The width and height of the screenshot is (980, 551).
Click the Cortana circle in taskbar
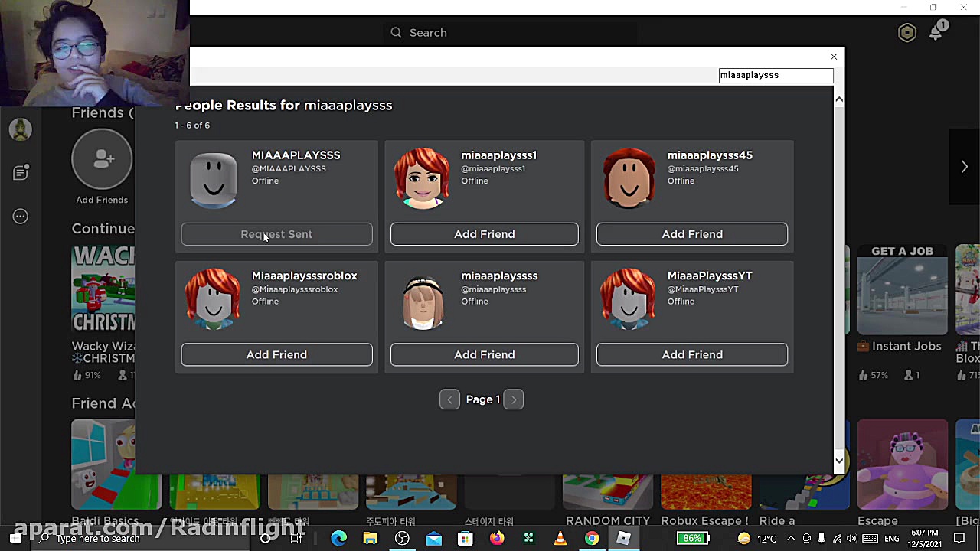pyautogui.click(x=265, y=539)
